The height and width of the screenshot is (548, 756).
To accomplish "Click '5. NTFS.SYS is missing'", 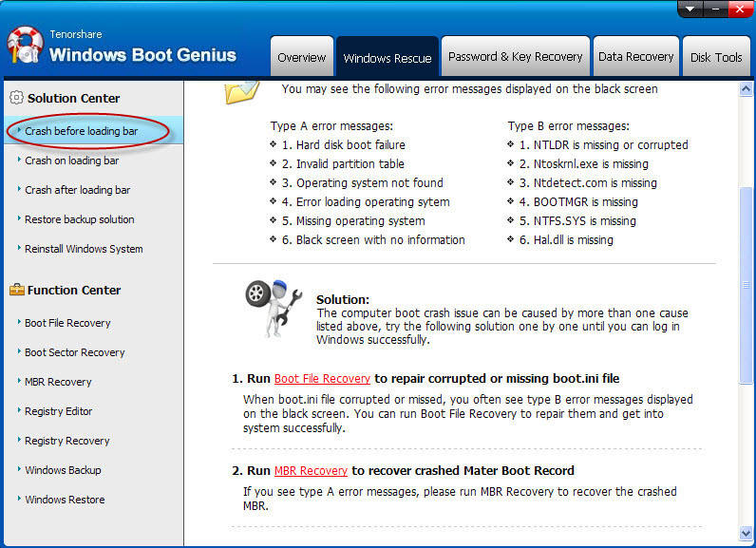I will click(577, 220).
